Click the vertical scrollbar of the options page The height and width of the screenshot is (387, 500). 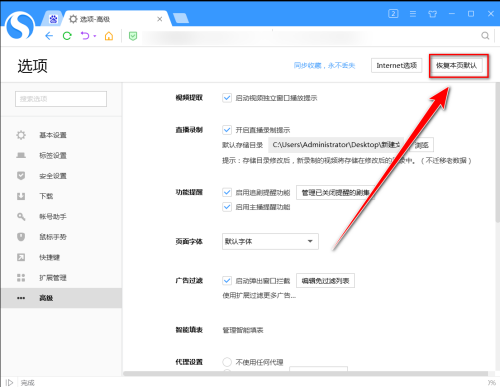(497, 153)
